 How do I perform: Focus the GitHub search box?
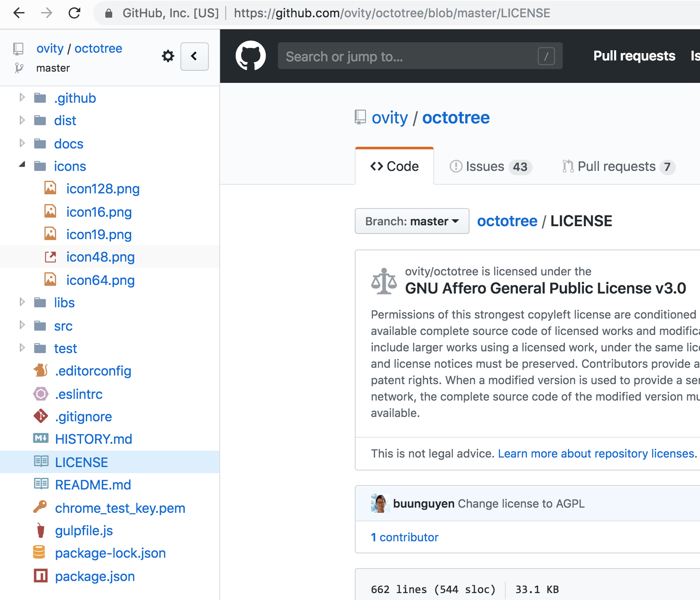click(420, 56)
